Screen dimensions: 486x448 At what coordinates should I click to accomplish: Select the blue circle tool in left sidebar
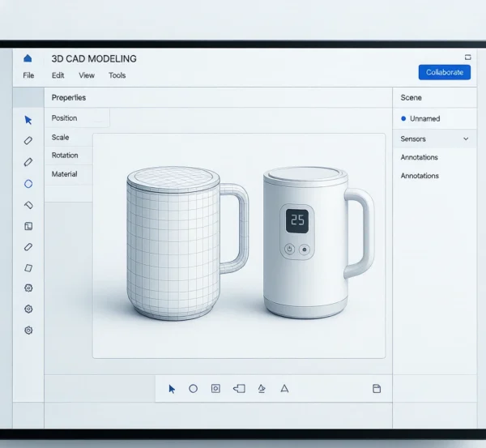(x=28, y=184)
